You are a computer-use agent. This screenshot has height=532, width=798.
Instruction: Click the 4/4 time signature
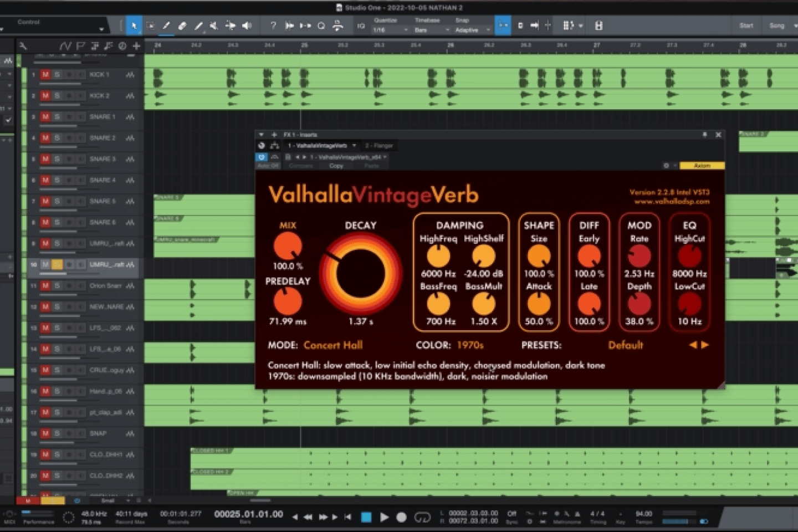point(597,514)
